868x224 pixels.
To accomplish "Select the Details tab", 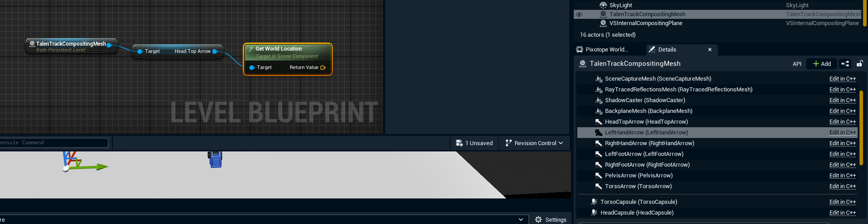I will click(667, 50).
